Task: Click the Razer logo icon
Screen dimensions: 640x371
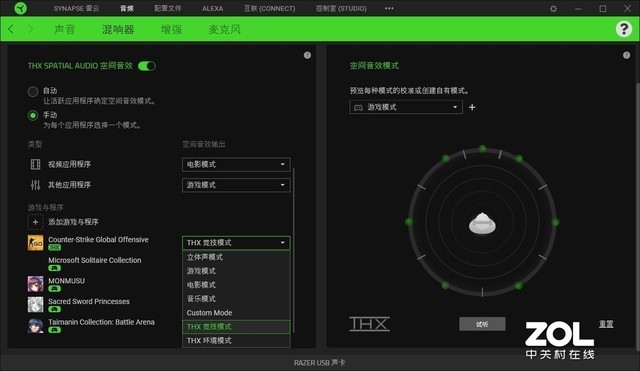Action: (20, 8)
